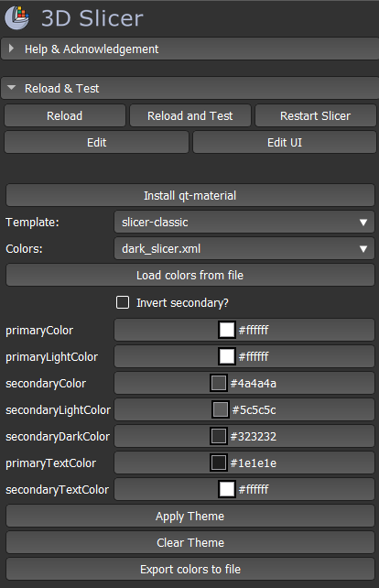Enable the Invert secondary checkbox

pos(123,302)
